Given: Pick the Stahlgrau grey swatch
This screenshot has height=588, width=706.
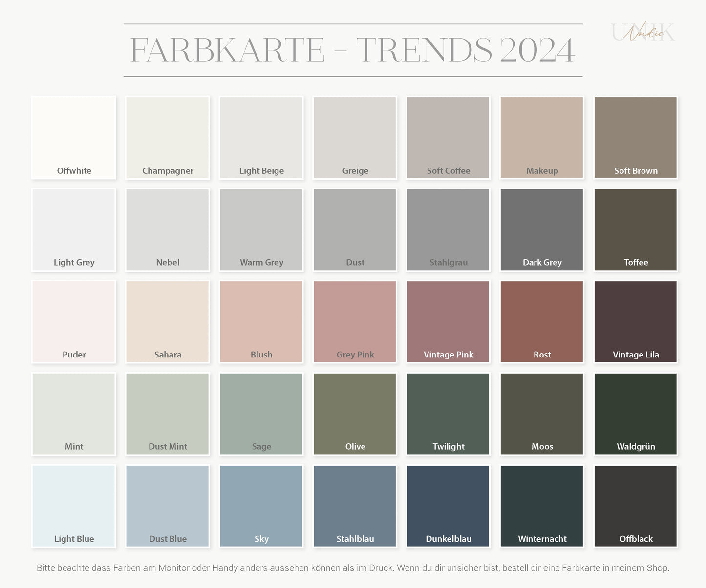Looking at the screenshot, I should (x=448, y=230).
